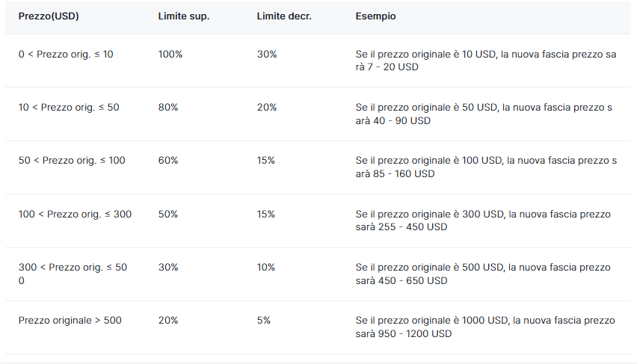
Task: Select the 100% upper limit value
Action: (170, 55)
